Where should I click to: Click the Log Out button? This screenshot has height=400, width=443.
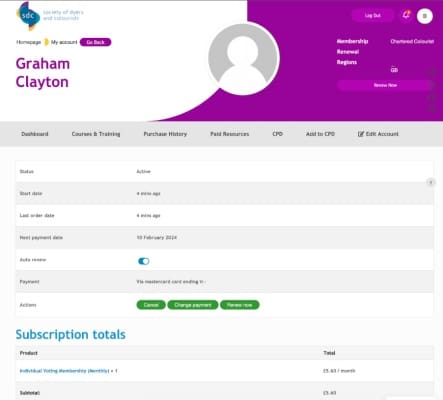pos(372,16)
